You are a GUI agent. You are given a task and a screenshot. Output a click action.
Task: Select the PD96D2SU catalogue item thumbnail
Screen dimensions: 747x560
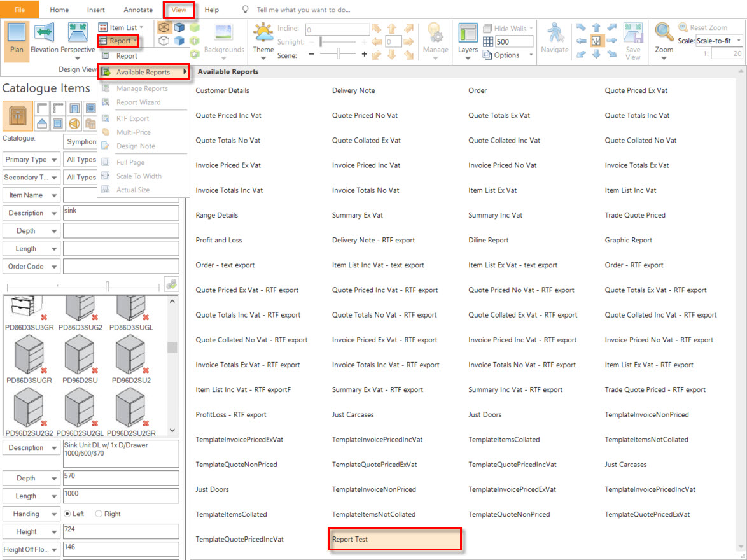80,359
